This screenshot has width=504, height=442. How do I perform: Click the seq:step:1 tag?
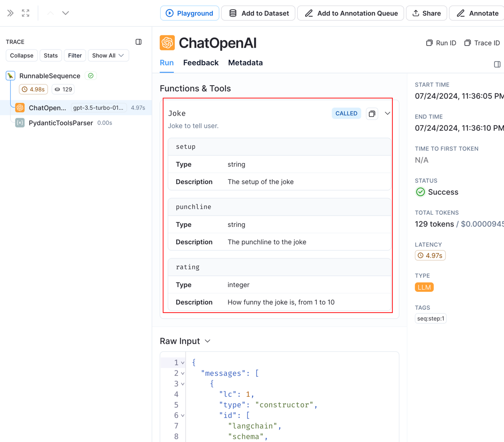[431, 319]
